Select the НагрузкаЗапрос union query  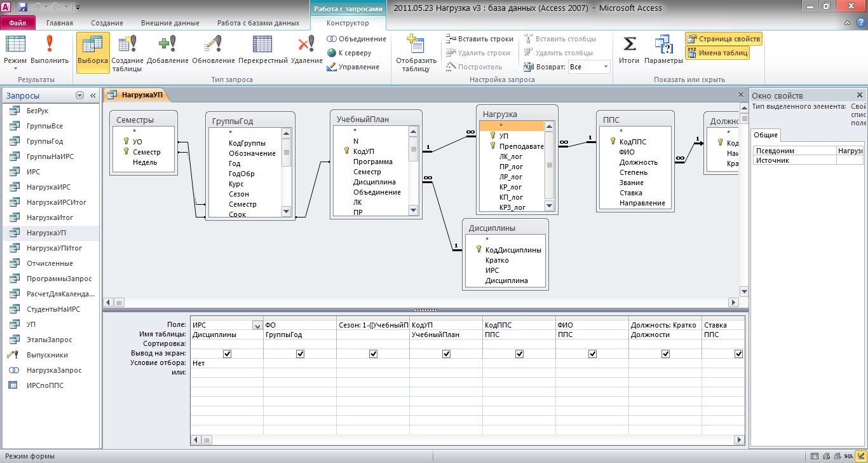[x=50, y=370]
